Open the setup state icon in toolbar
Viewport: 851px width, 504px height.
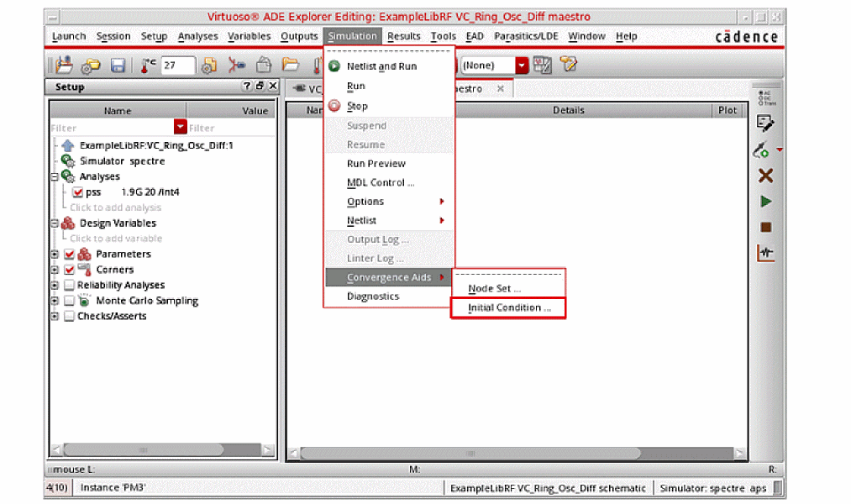tap(64, 66)
